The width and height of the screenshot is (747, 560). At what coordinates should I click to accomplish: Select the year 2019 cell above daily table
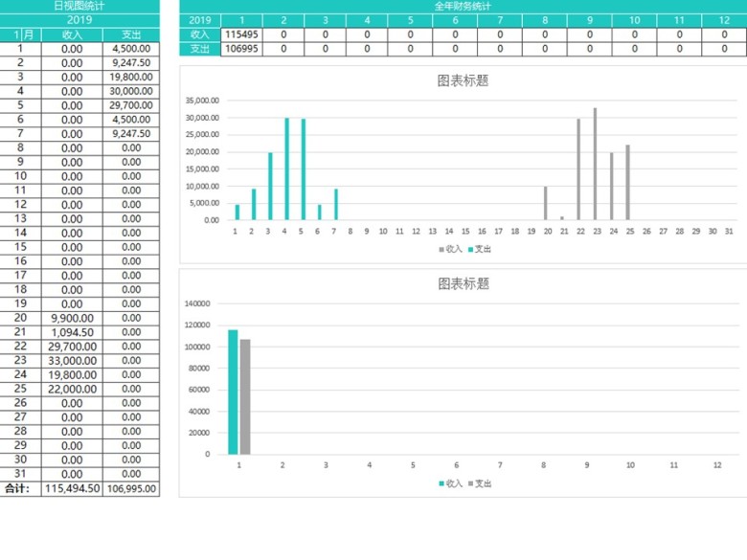tap(79, 20)
